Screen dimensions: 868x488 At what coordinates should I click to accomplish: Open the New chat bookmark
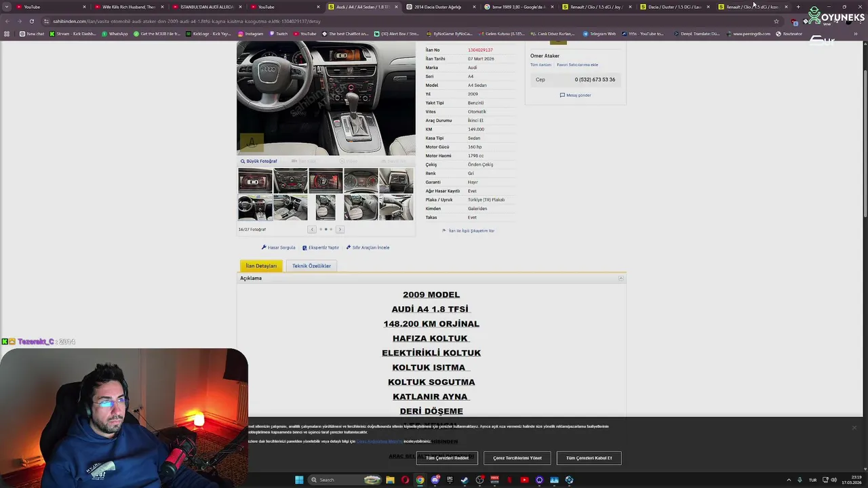[33, 33]
